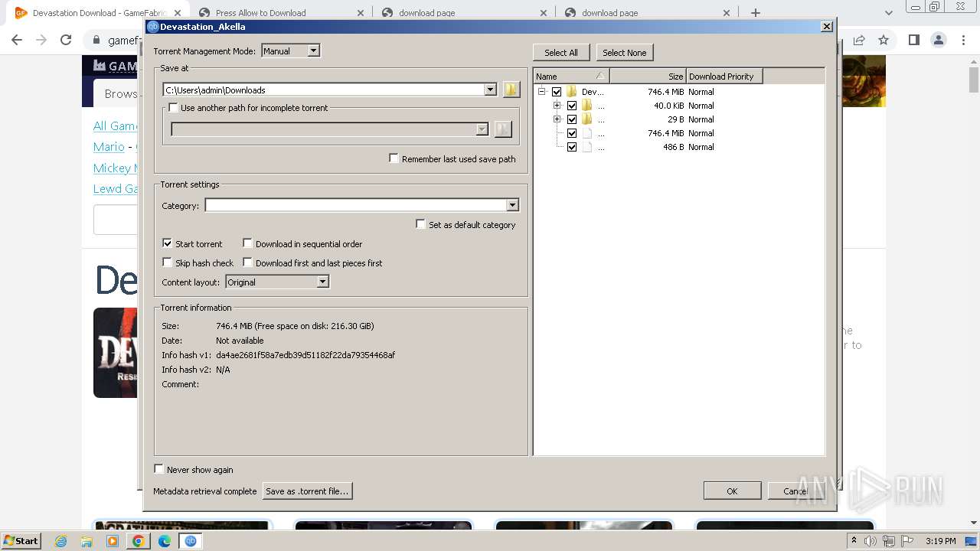This screenshot has width=980, height=551.
Task: Confirm dialog with OK
Action: pos(732,491)
